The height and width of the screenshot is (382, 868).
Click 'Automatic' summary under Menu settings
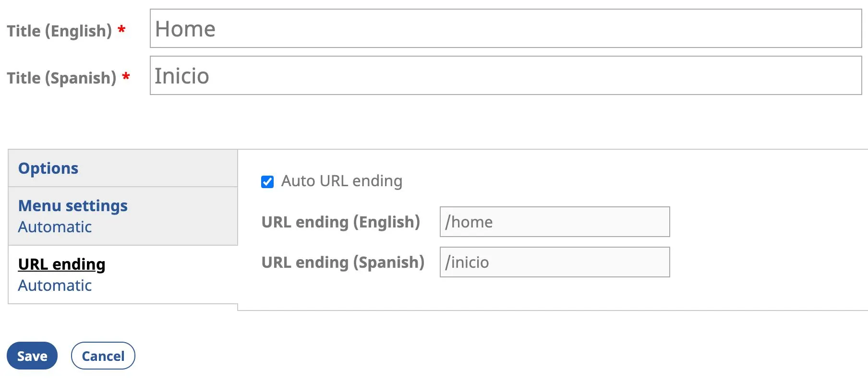coord(55,227)
